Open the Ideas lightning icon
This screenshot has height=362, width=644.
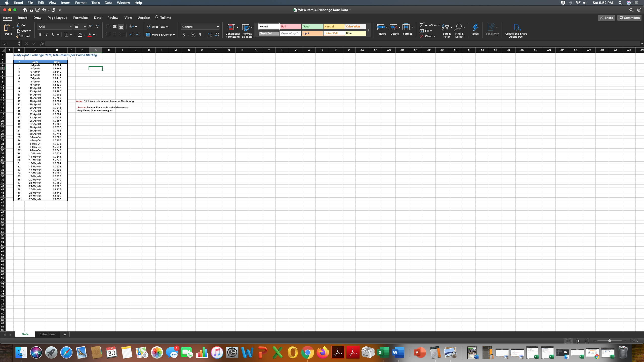click(x=475, y=27)
